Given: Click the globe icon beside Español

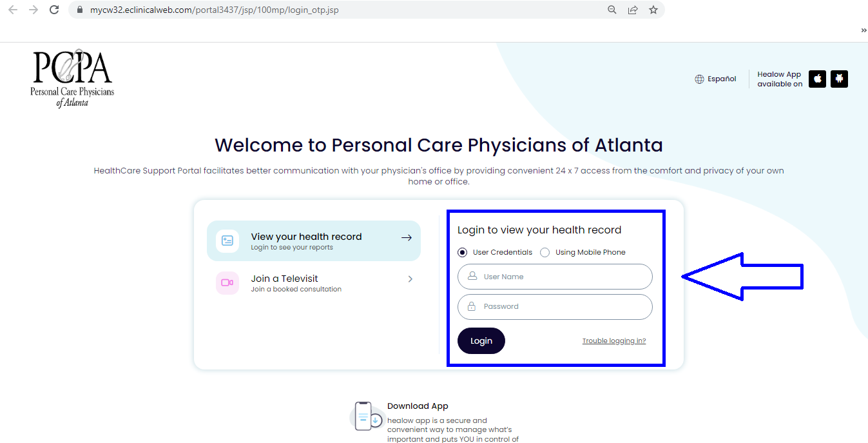Looking at the screenshot, I should point(699,79).
